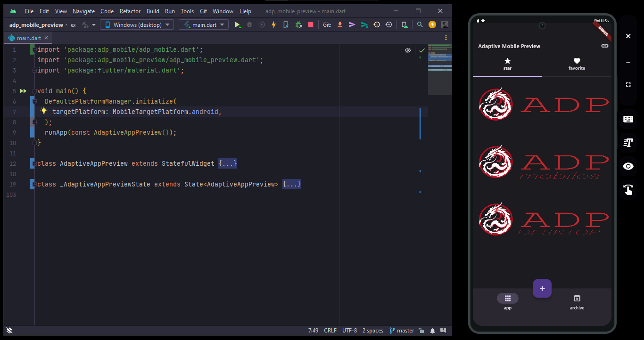Click the keyboard icon in preview side panel
The width and height of the screenshot is (644, 340).
628,119
